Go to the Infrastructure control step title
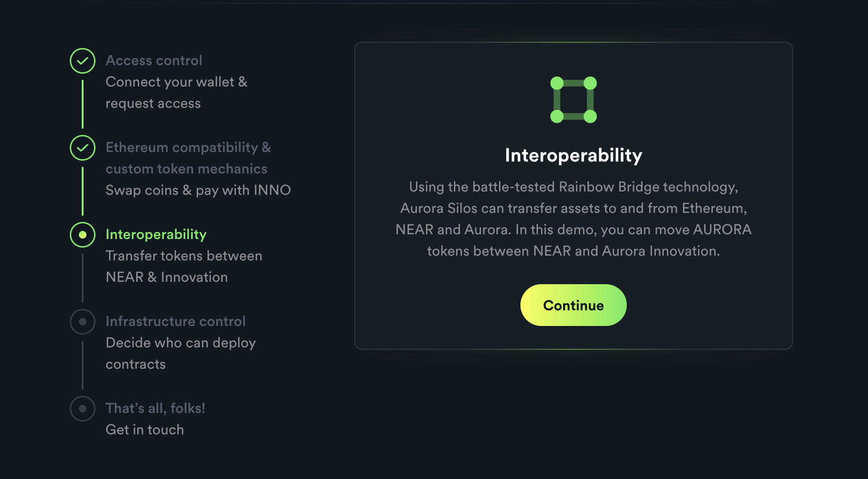868x479 pixels. [x=176, y=321]
